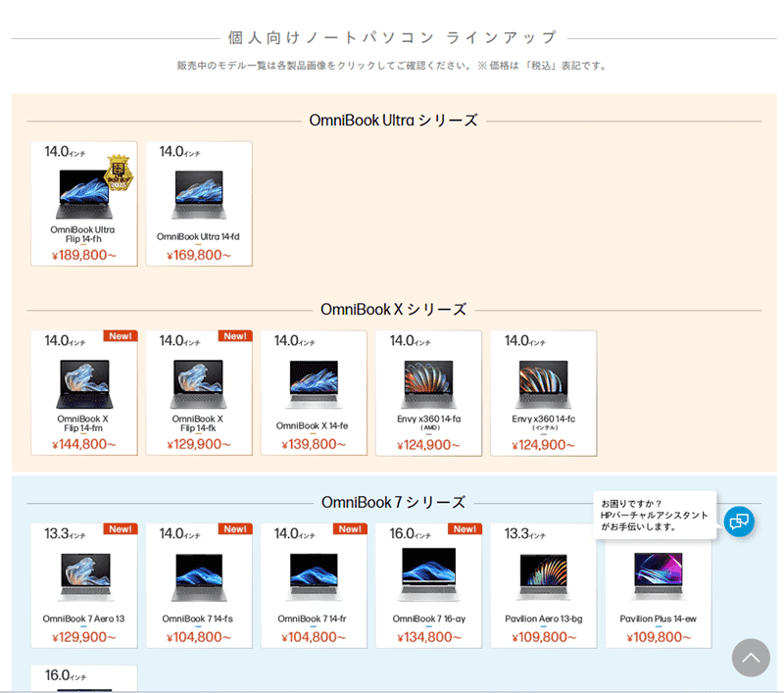Click the ¥129,900~ price of OmniBook 7 Aero 13
This screenshot has width=784, height=693.
coord(84,637)
